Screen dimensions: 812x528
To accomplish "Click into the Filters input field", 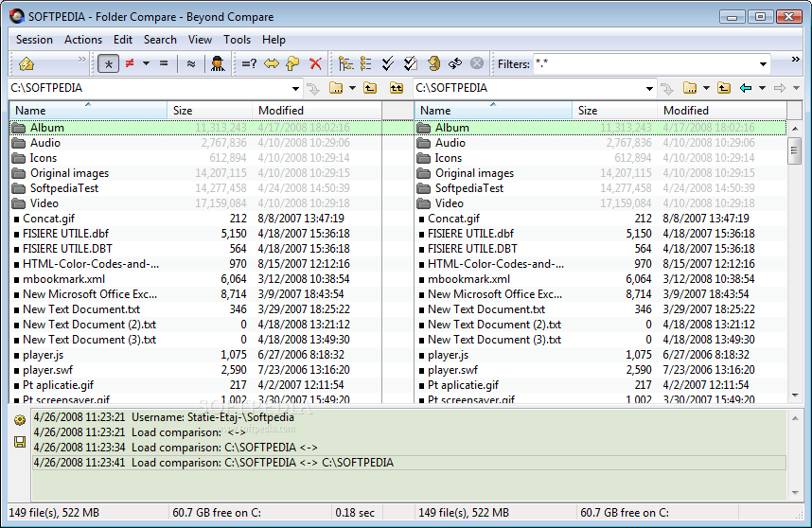I will click(x=644, y=64).
